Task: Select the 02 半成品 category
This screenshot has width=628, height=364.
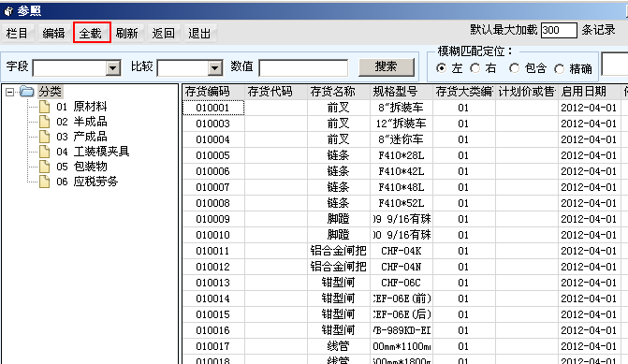Action: click(x=81, y=122)
